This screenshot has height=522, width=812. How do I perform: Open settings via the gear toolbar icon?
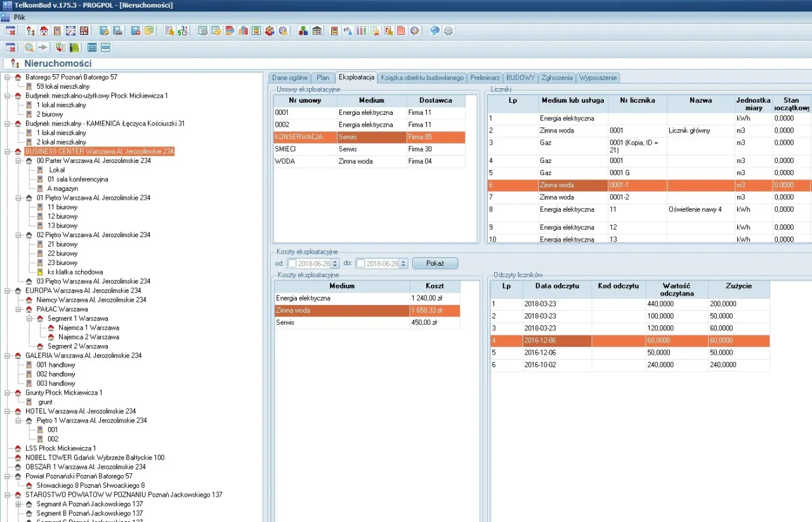pos(449,30)
